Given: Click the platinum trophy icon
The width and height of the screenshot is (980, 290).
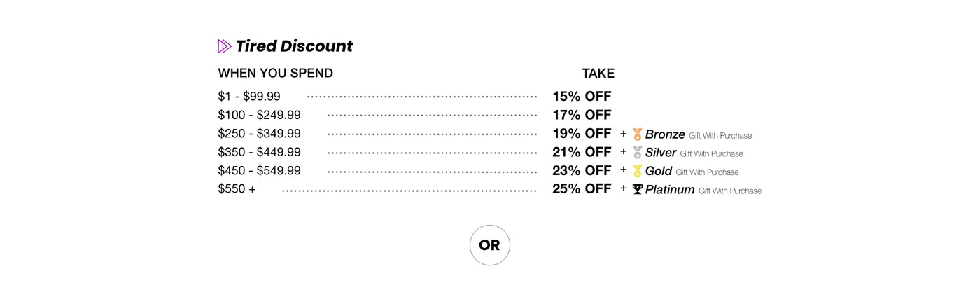Looking at the screenshot, I should coord(637,189).
